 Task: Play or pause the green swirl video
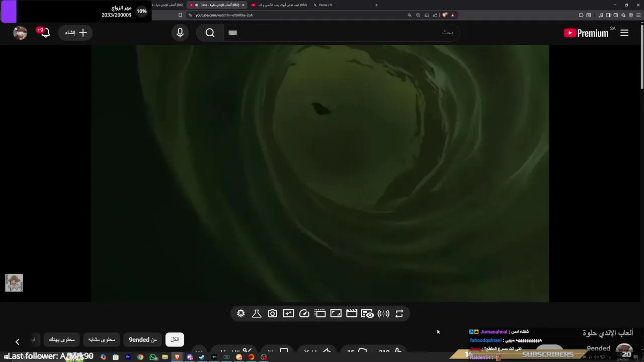[x=320, y=173]
